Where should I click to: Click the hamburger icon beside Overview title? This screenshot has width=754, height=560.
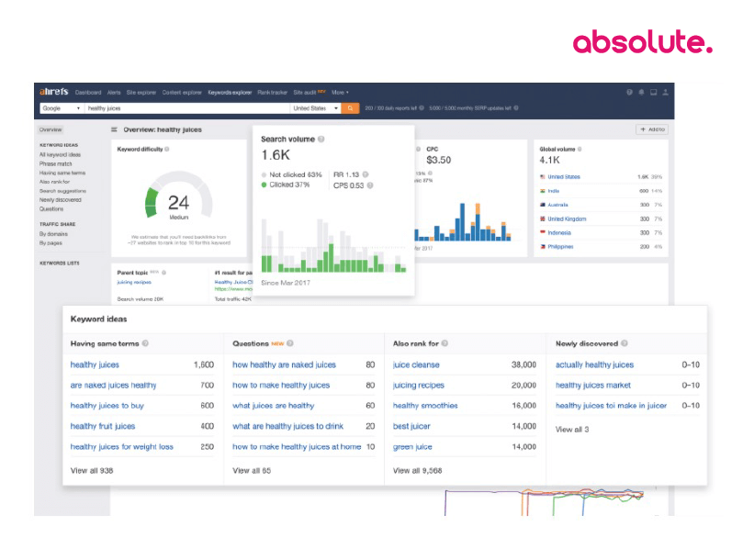point(115,129)
